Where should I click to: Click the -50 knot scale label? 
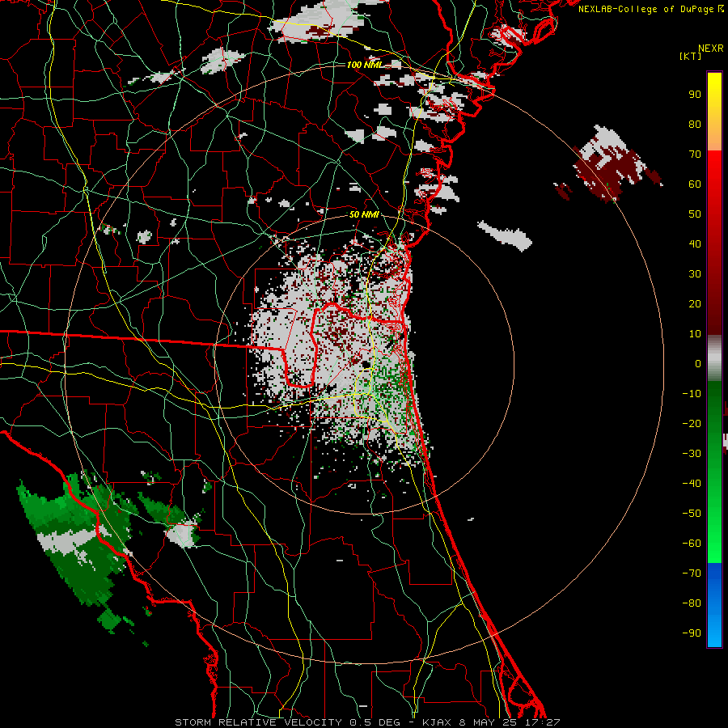[x=692, y=513]
